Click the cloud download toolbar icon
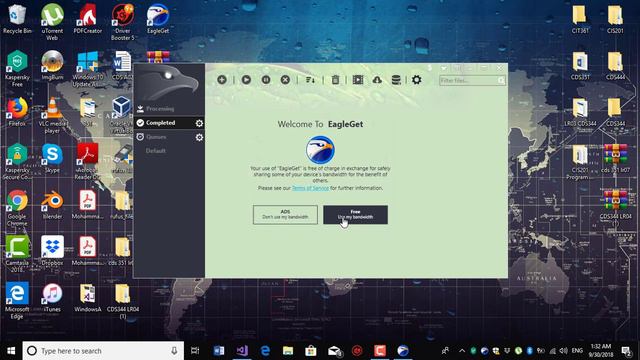The width and height of the screenshot is (640, 360). click(377, 80)
